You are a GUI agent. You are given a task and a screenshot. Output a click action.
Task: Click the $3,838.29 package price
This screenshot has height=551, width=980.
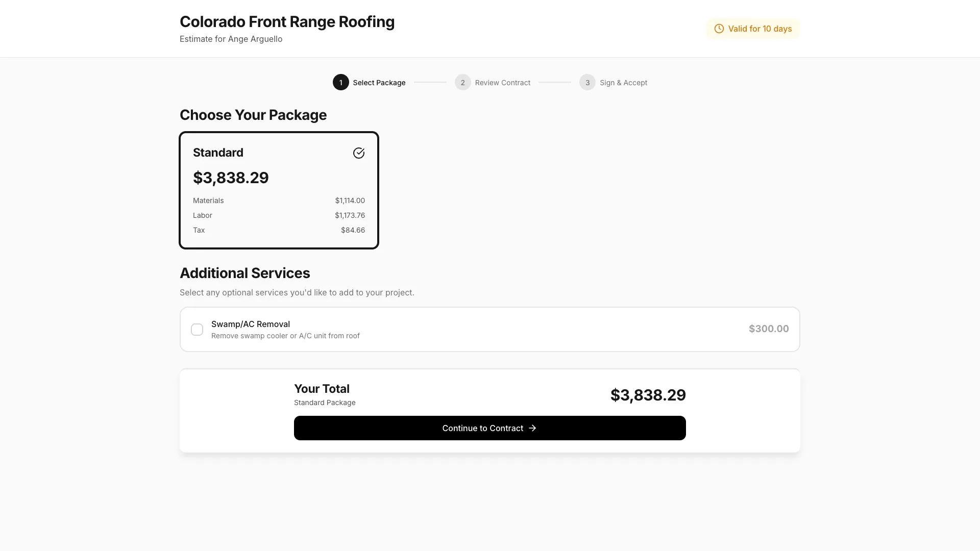(x=231, y=178)
